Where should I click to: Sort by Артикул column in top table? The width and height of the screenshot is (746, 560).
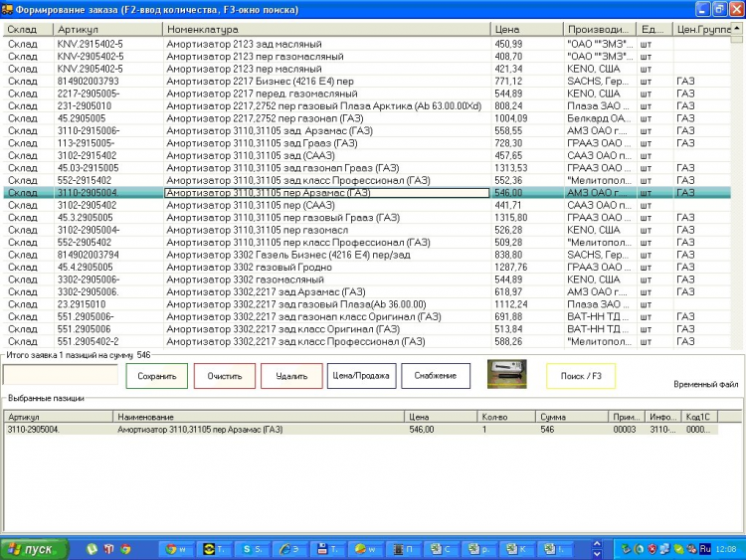[108, 30]
